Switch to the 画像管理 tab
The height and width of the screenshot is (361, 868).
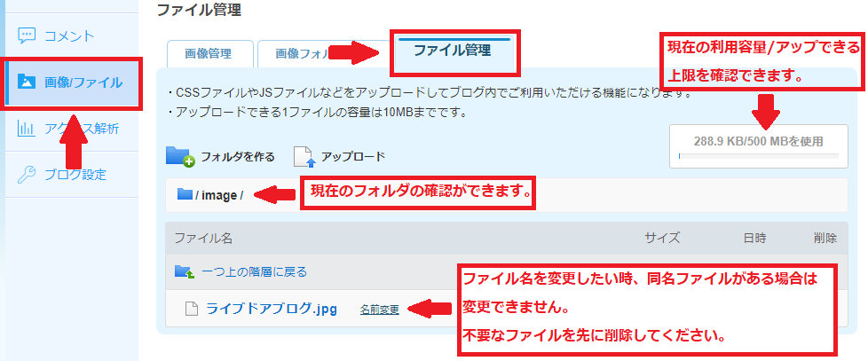pyautogui.click(x=209, y=53)
